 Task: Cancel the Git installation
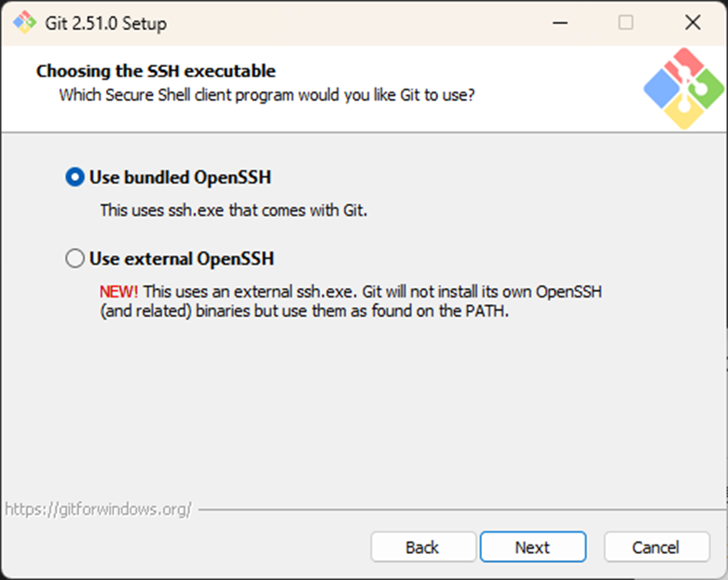pyautogui.click(x=655, y=547)
